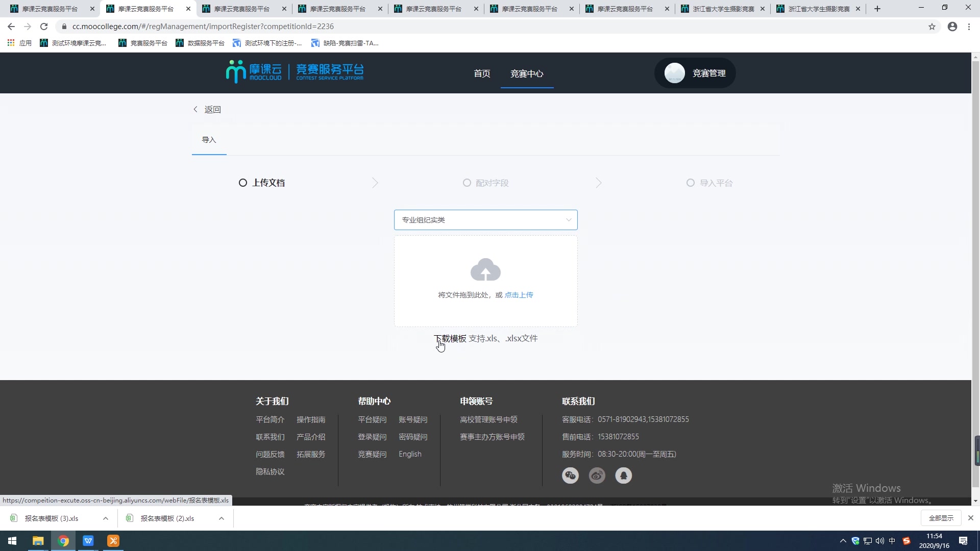Open the 隐私协议 footer link
980x551 pixels.
(x=270, y=471)
